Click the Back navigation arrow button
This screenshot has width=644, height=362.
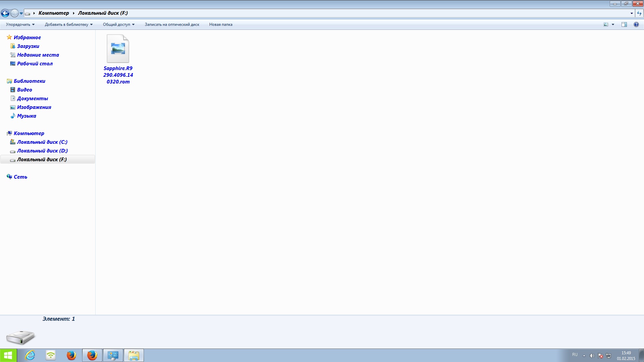tap(5, 13)
